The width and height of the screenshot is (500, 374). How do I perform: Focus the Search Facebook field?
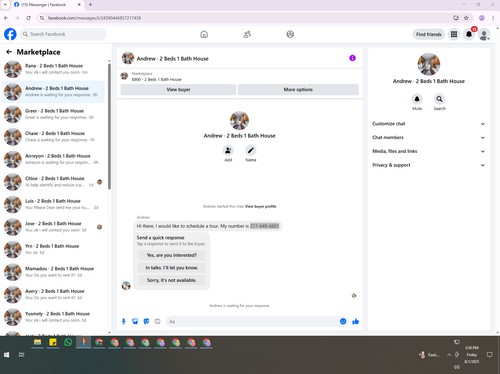(63, 34)
